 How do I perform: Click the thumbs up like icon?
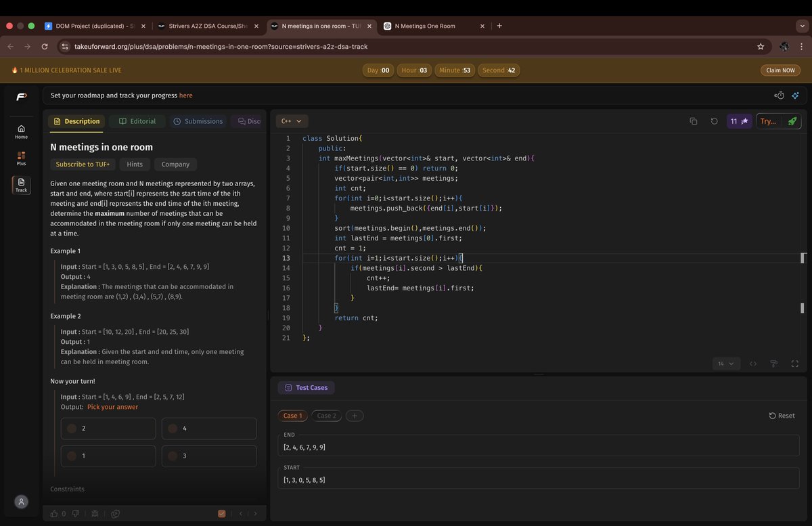pos(54,514)
